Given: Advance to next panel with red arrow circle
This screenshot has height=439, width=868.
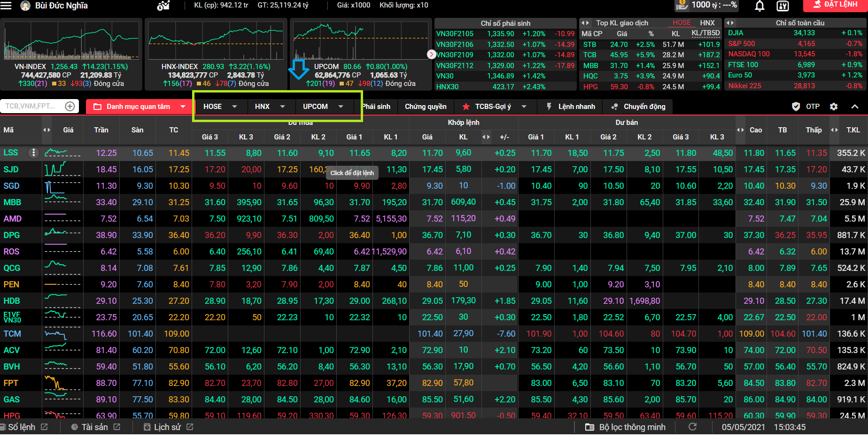Looking at the screenshot, I should tap(432, 54).
